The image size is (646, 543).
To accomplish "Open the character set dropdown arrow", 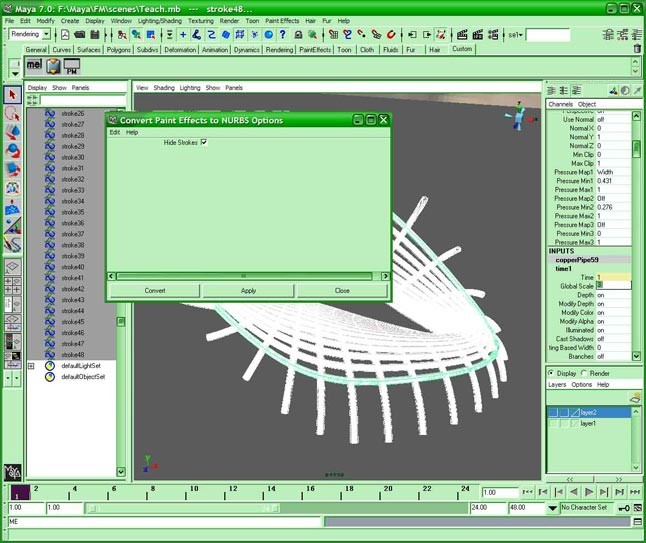I will [553, 508].
